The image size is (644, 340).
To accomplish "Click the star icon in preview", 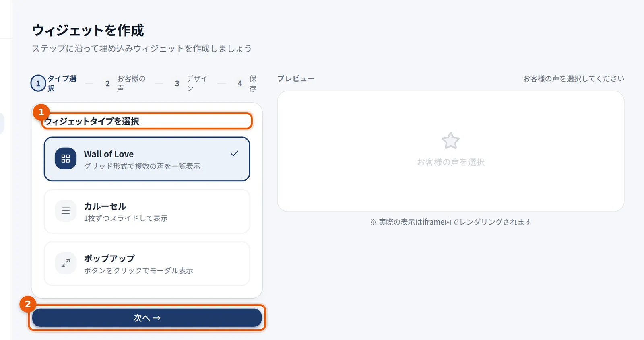I will point(450,141).
